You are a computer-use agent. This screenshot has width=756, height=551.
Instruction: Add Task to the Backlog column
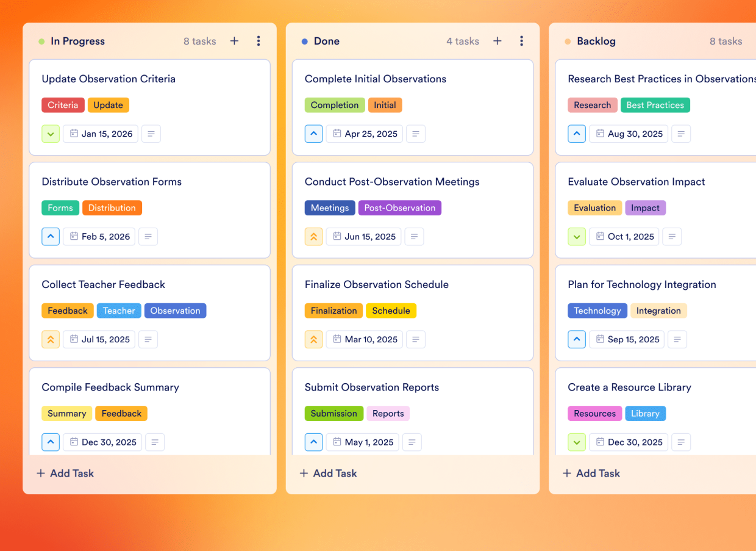pos(591,474)
